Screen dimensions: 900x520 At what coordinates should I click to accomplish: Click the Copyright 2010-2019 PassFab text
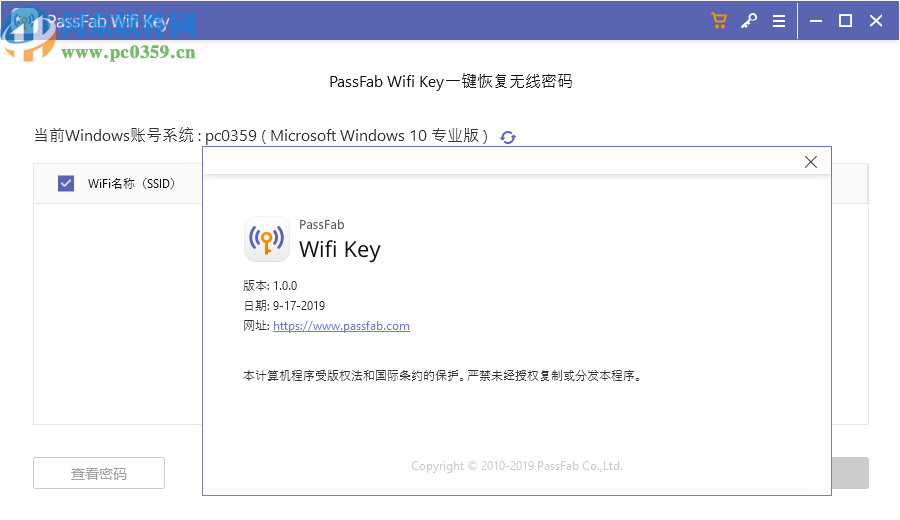pos(517,466)
